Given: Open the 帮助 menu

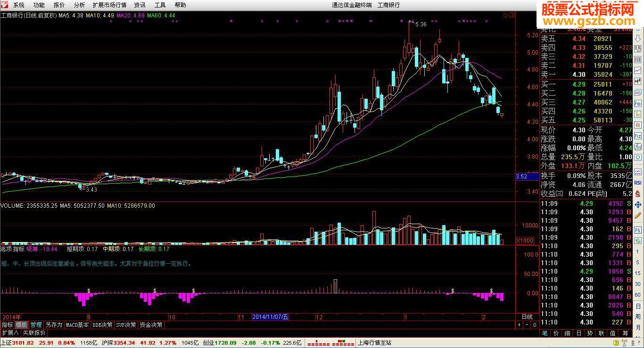Looking at the screenshot, I should (x=180, y=5).
